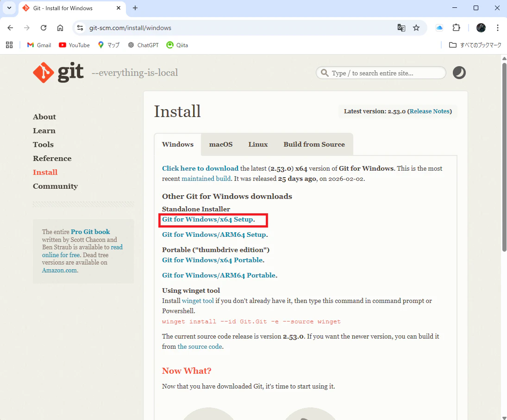Image resolution: width=507 pixels, height=420 pixels.
Task: Open the source code link
Action: (200, 346)
